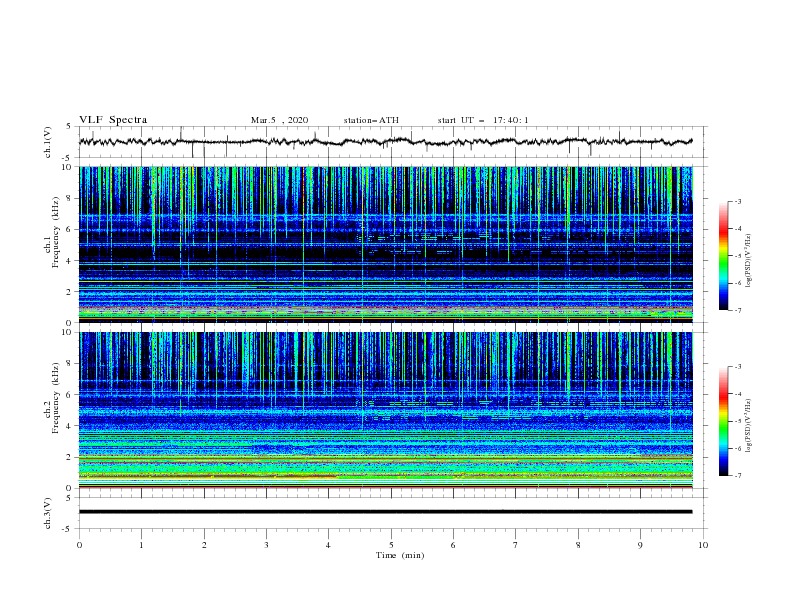
Task: Click the "ch.1(V)" axis label
Action: coord(48,142)
